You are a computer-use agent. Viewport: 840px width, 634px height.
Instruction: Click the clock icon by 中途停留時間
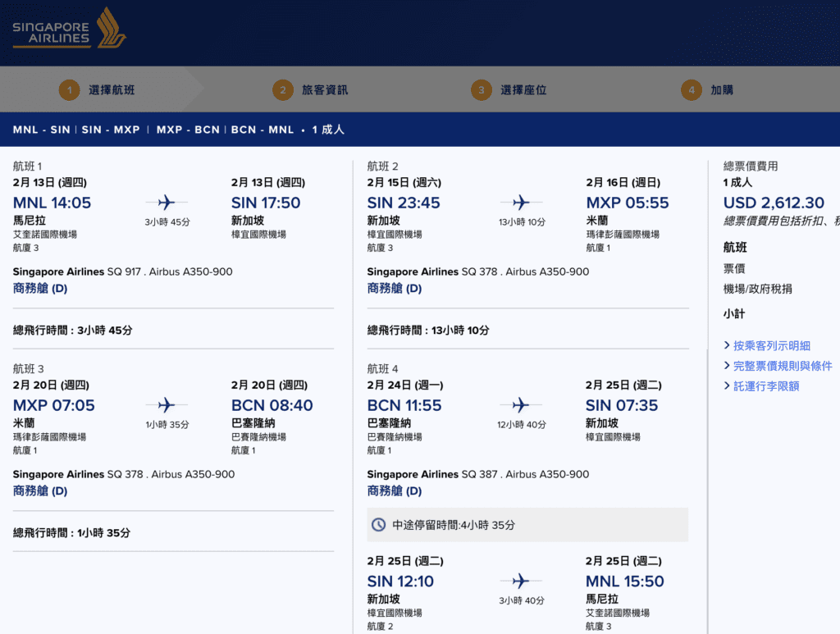[x=379, y=525]
